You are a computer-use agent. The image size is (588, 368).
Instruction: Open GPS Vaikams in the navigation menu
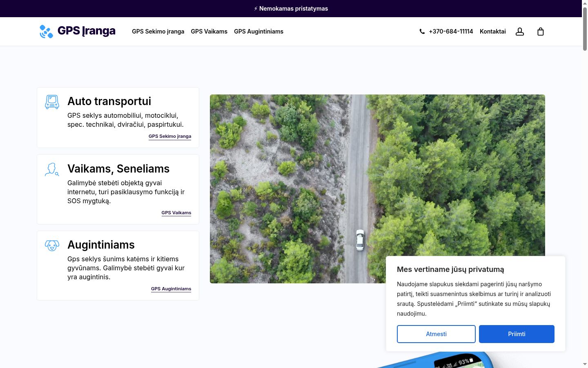click(209, 31)
